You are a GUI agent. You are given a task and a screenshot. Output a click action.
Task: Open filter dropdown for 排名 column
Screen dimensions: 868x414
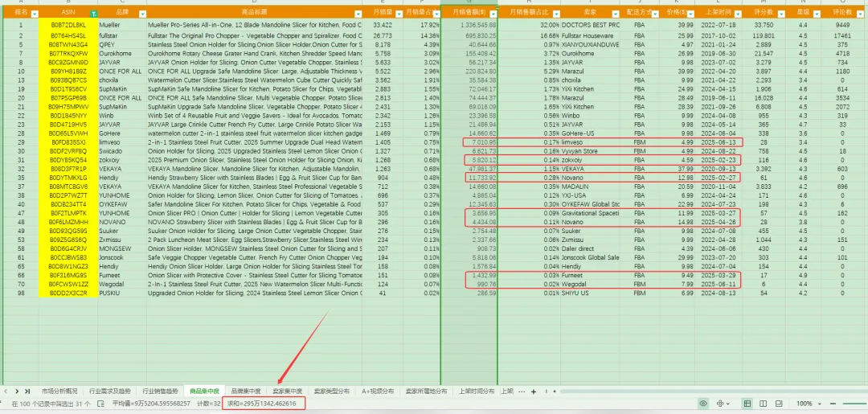[35, 14]
